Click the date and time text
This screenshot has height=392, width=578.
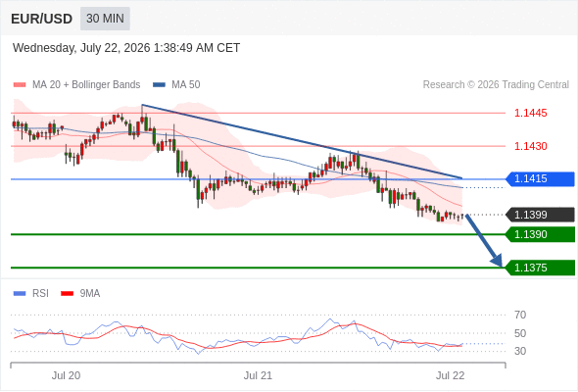pyautogui.click(x=126, y=48)
